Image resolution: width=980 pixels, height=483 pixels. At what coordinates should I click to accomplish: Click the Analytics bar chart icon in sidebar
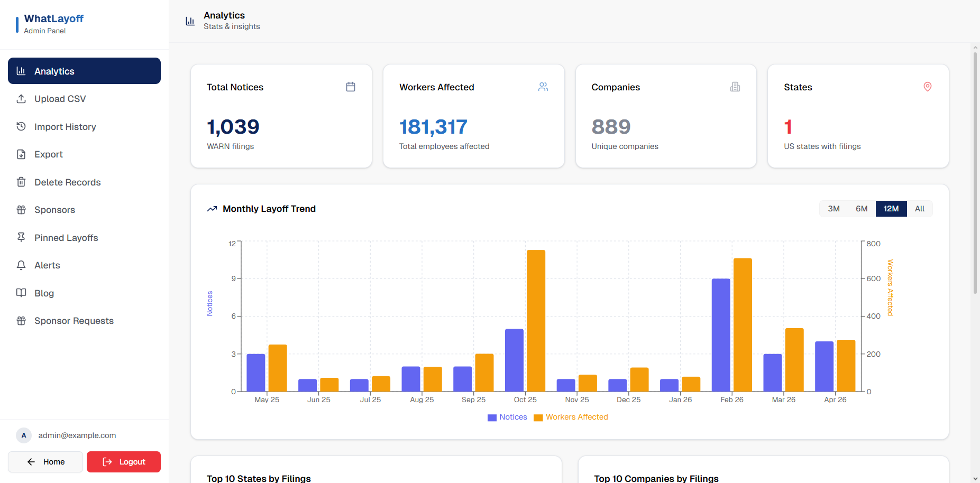(21, 71)
